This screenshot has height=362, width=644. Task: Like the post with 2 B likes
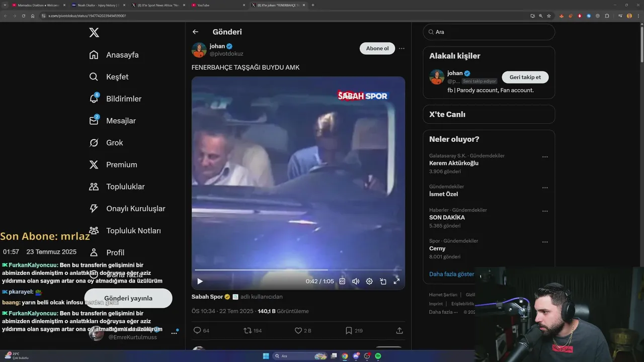point(303,330)
